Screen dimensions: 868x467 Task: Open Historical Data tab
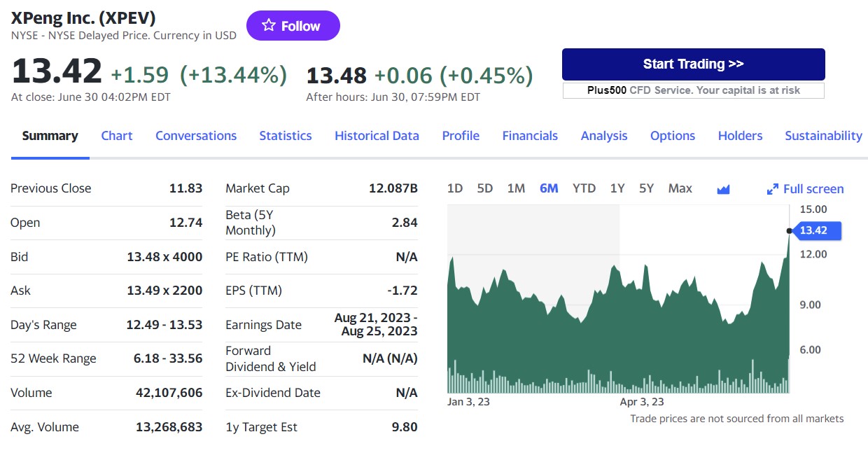pyautogui.click(x=377, y=136)
